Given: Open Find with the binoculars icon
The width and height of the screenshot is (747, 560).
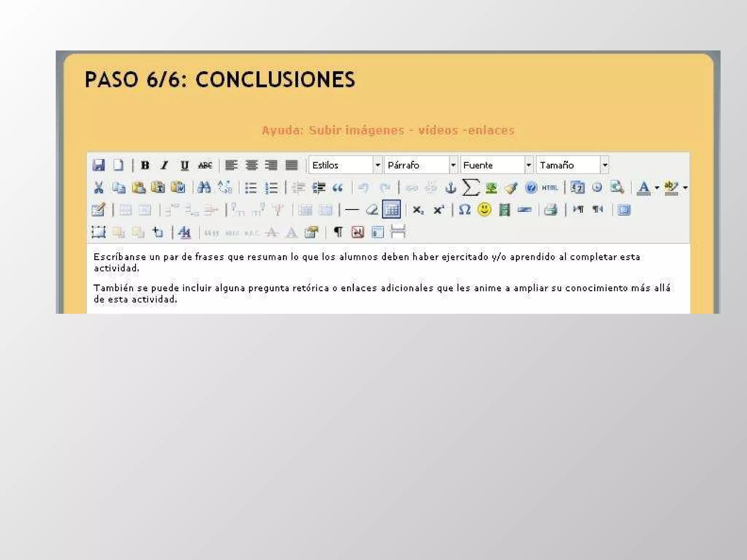Looking at the screenshot, I should (204, 188).
